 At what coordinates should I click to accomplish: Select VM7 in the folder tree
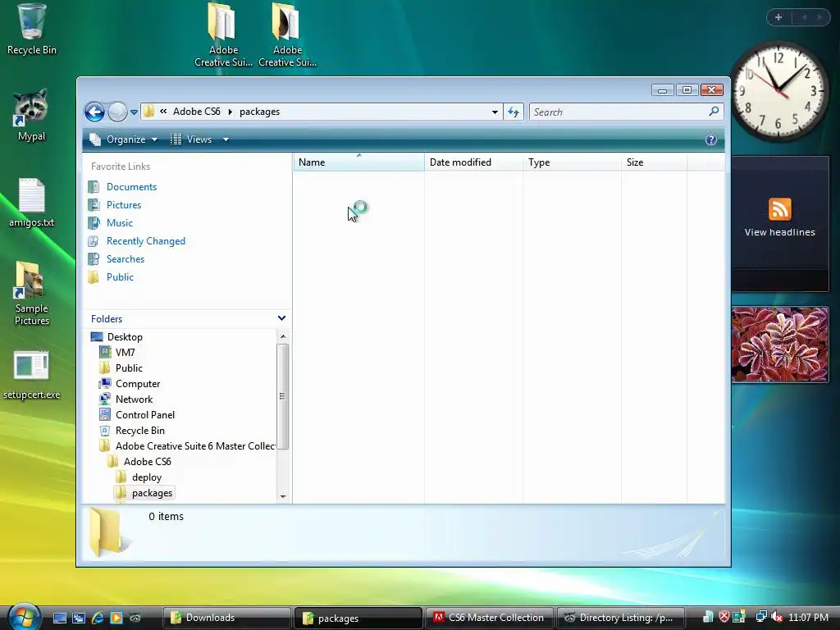click(x=125, y=353)
